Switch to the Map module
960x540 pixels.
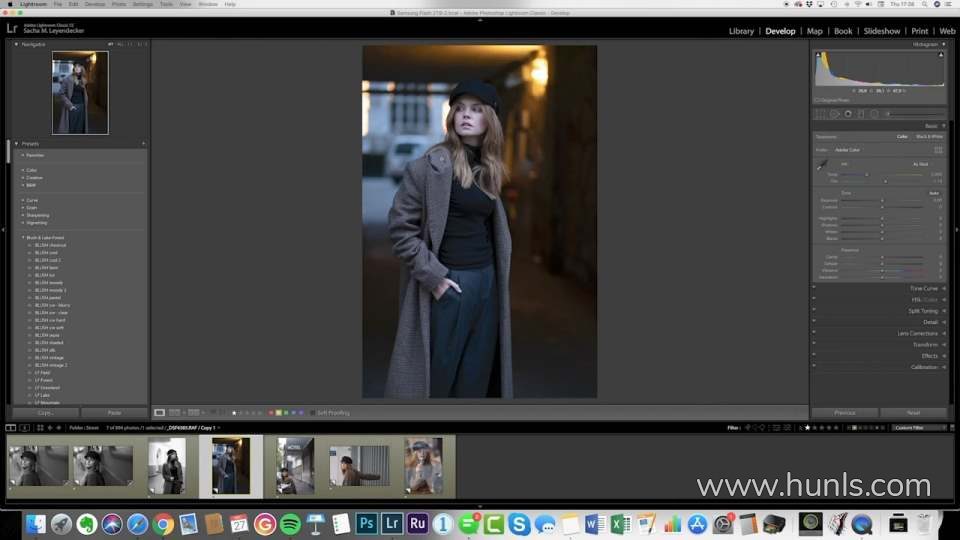(814, 31)
